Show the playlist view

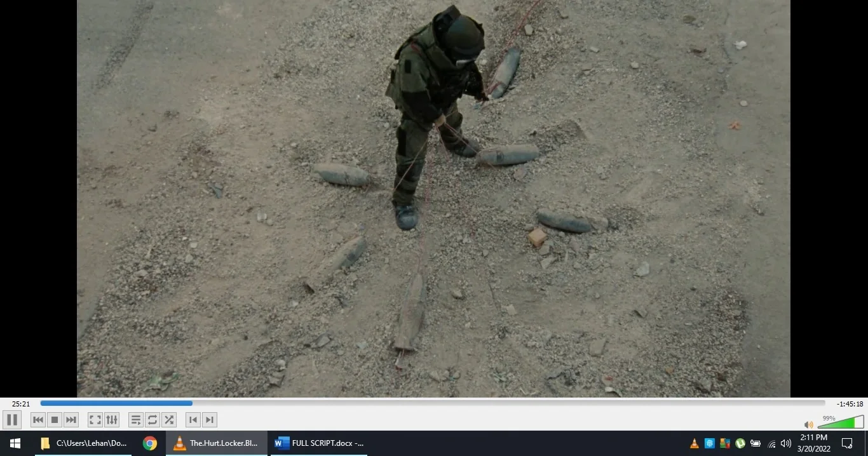(135, 420)
